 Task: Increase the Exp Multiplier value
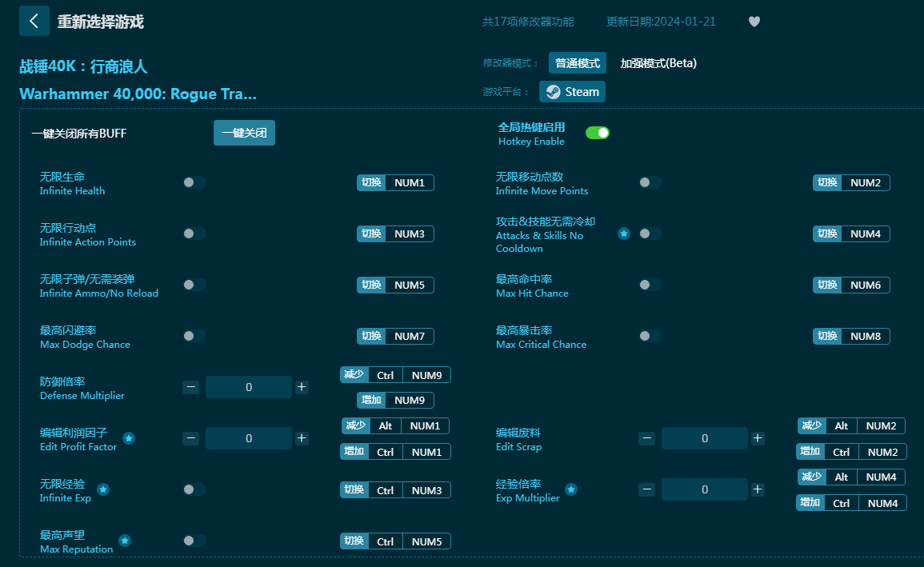pos(758,489)
